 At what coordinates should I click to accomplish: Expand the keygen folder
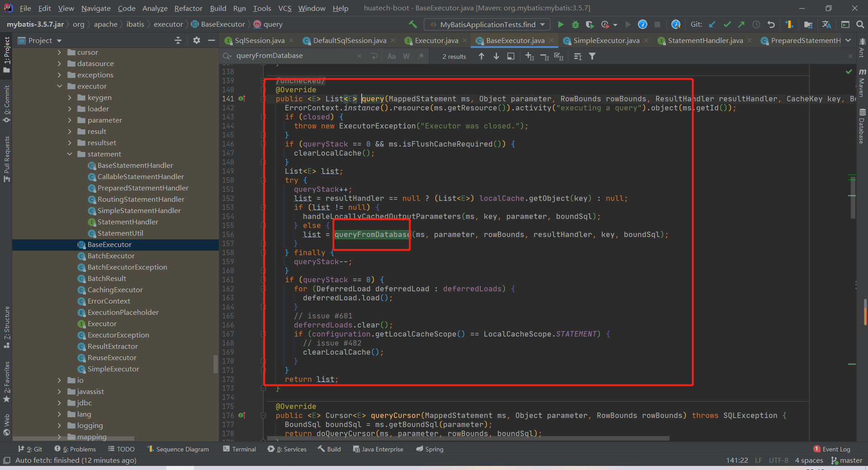click(x=70, y=97)
